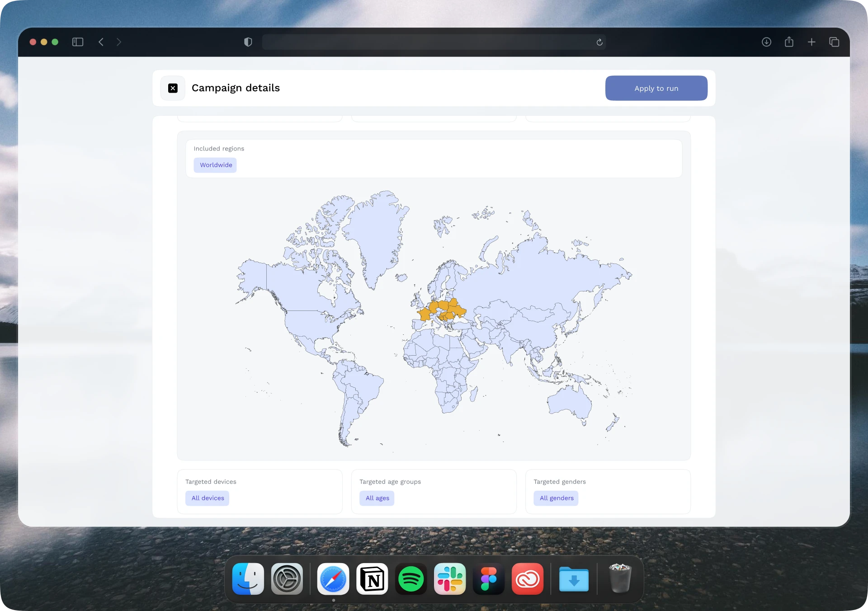Show browser downloads

[x=766, y=42]
